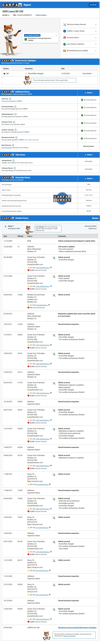Click the wrench icon beside 16 Service History Records
Image resolution: width=100 pixels, height=644 pixels.
click(65, 25)
